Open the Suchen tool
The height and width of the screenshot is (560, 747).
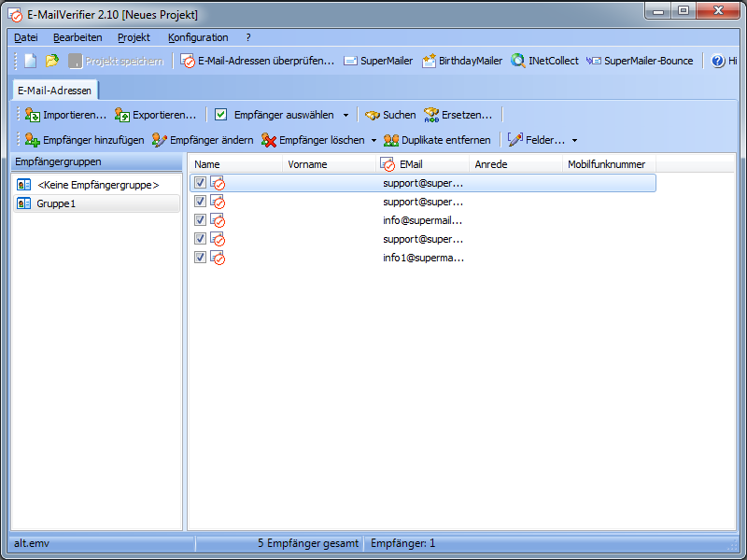tap(389, 115)
